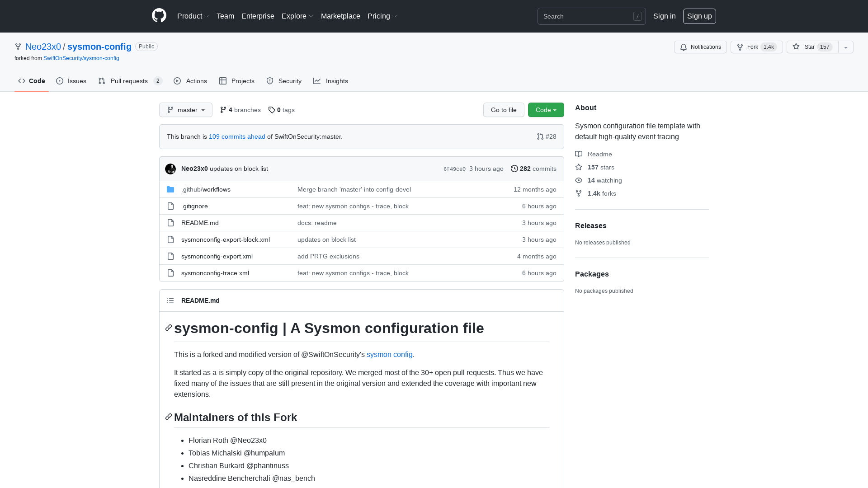Image resolution: width=868 pixels, height=488 pixels.
Task: Click the eye icon showing 14 watching
Action: point(579,180)
